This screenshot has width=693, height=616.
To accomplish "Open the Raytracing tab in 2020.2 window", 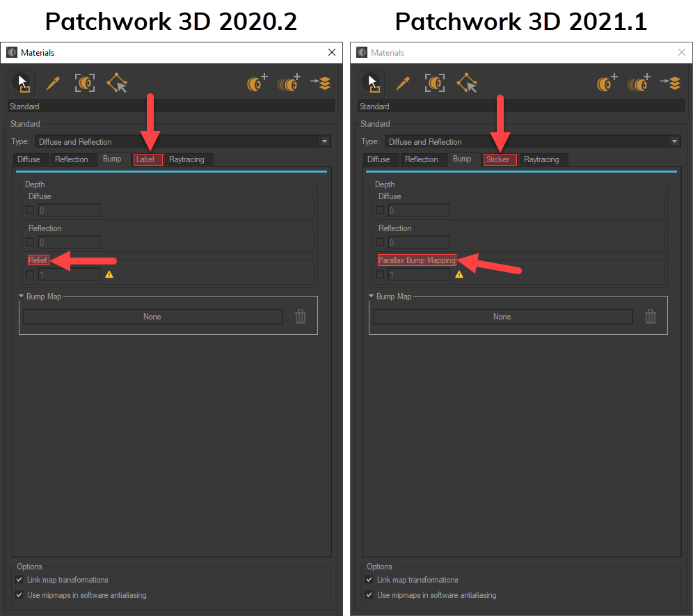I will point(189,159).
